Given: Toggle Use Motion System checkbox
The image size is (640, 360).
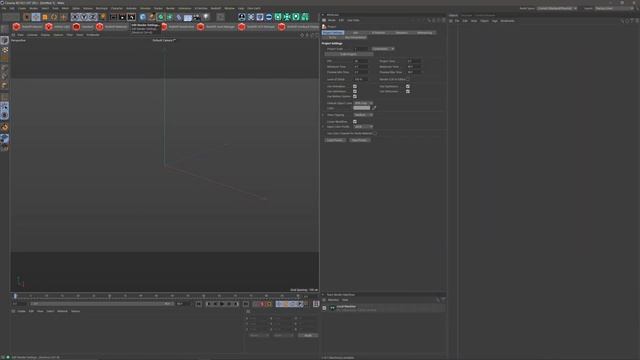Looking at the screenshot, I should (x=355, y=96).
